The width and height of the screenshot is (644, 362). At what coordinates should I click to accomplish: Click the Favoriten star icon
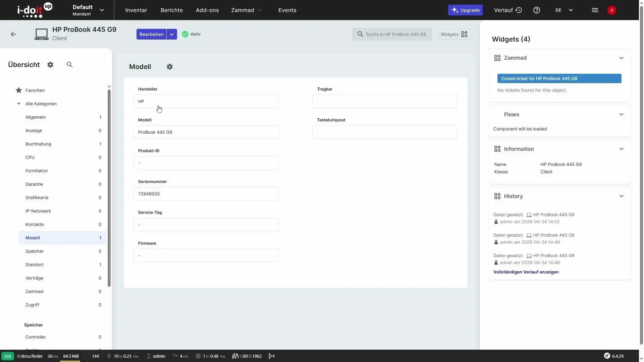[19, 90]
